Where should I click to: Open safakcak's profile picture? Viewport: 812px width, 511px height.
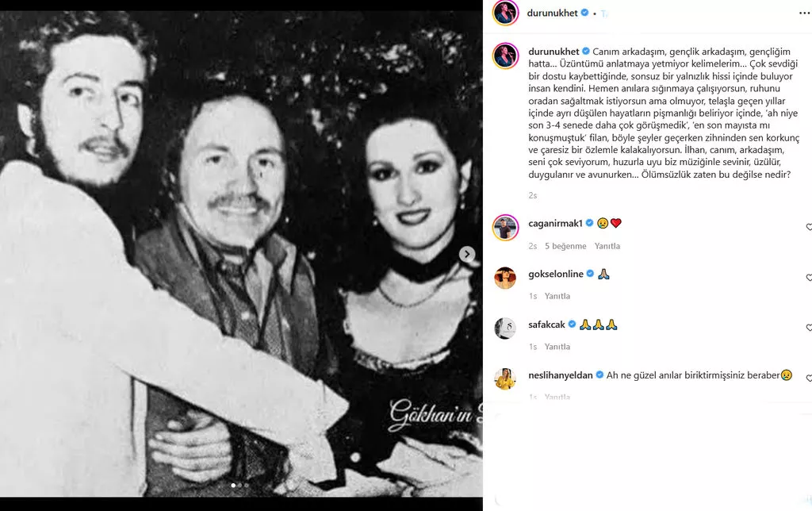(505, 328)
